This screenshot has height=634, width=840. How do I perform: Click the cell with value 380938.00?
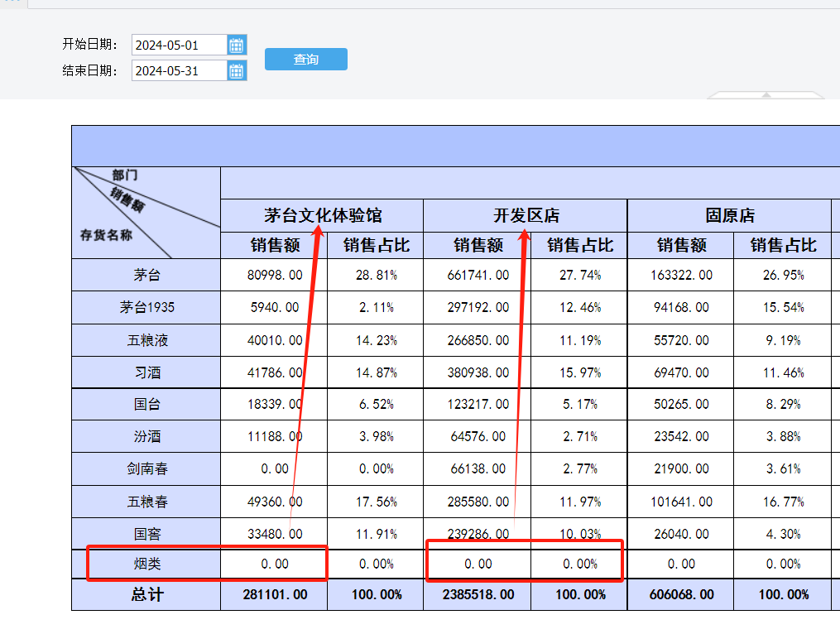pos(478,372)
